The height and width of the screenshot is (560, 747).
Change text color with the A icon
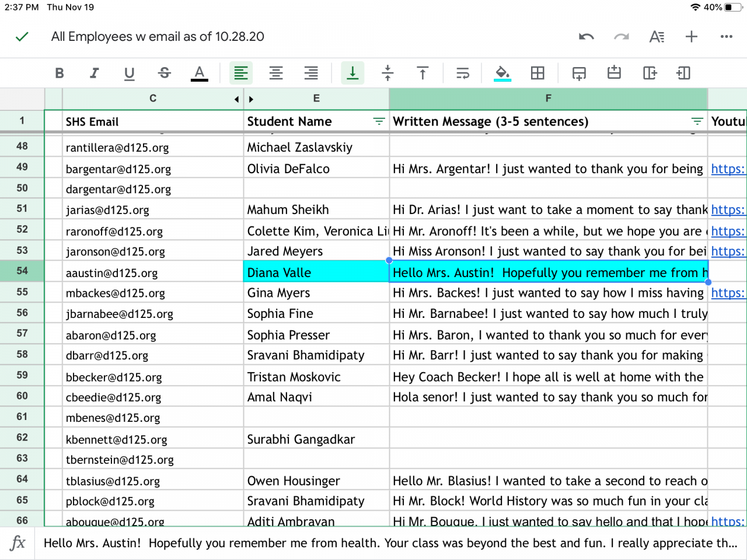pyautogui.click(x=200, y=73)
